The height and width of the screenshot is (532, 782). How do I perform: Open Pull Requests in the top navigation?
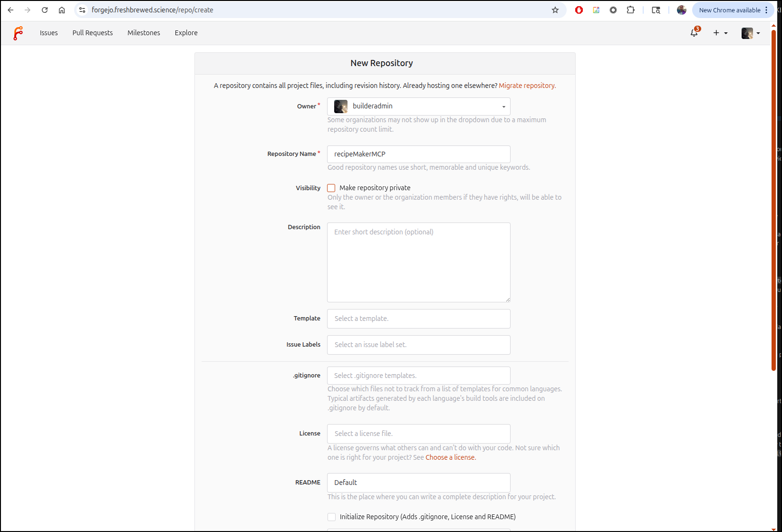(x=93, y=33)
